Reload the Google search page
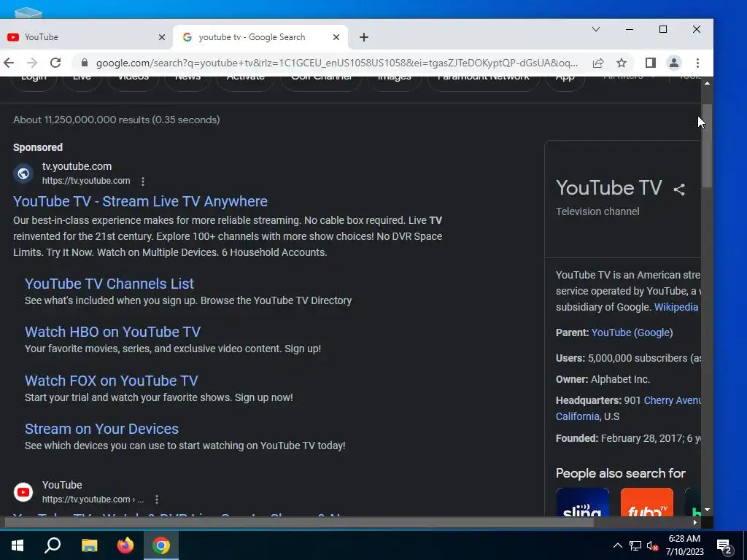 (x=55, y=63)
